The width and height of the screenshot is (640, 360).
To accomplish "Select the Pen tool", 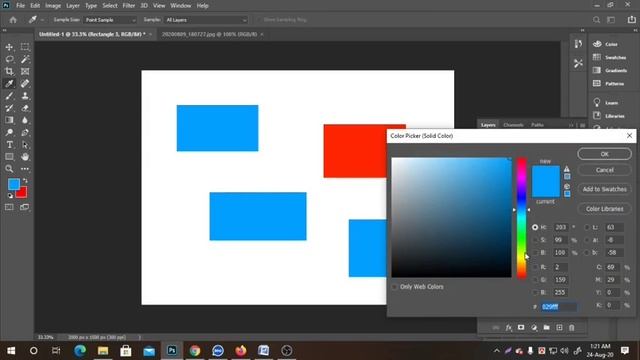I will [25, 132].
